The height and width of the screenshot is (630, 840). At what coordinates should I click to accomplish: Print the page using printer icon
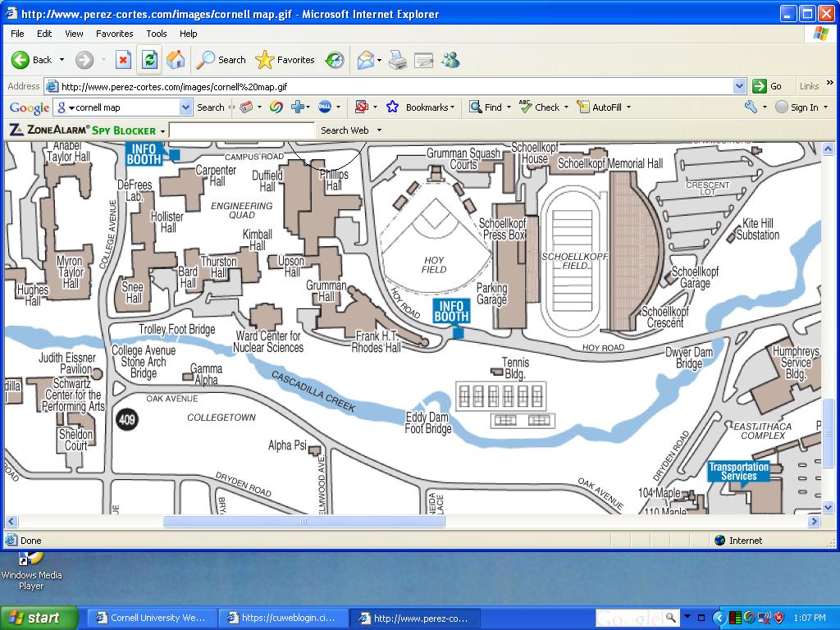[398, 60]
